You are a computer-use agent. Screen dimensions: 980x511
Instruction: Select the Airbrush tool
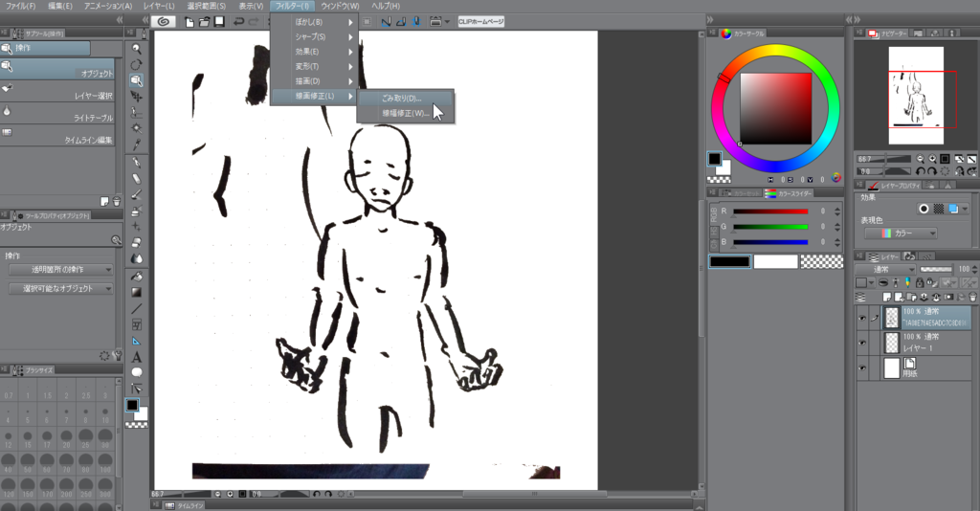click(136, 211)
